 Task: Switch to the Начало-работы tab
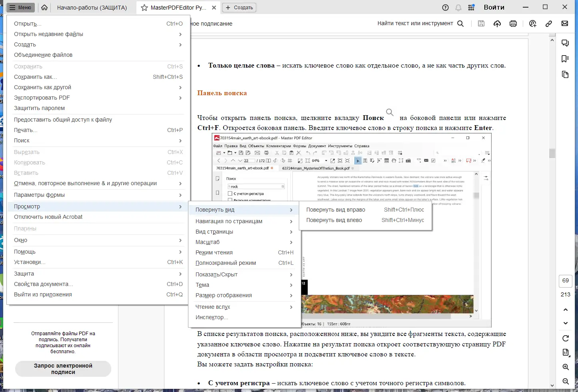tap(92, 7)
